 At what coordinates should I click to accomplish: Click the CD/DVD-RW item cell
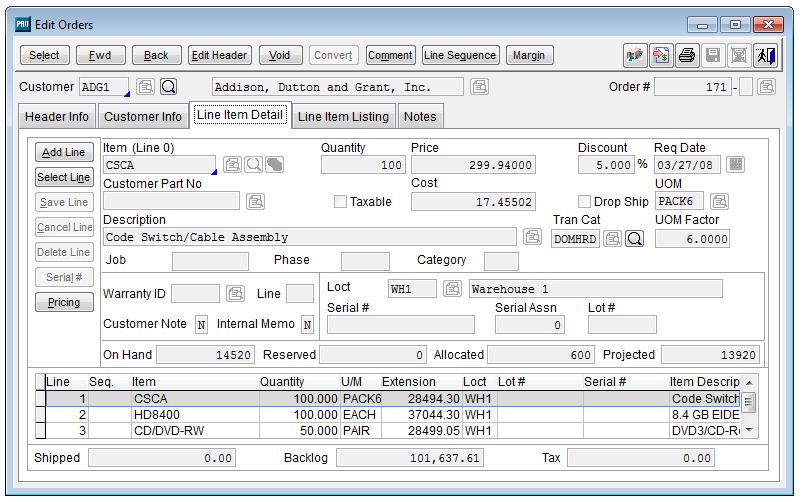(x=195, y=430)
